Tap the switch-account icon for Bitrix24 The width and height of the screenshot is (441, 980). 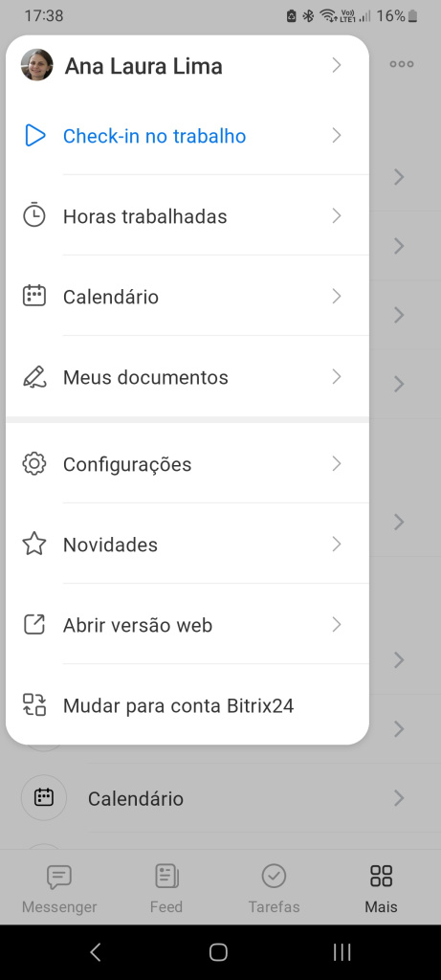[x=34, y=705]
